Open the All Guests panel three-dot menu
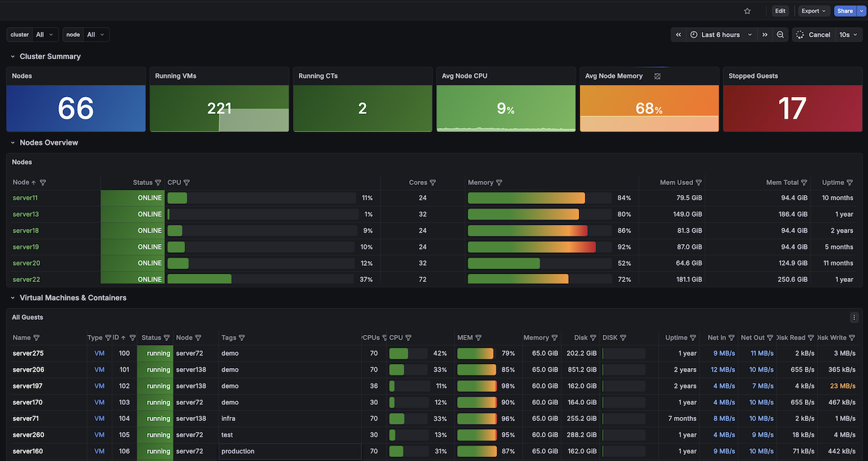 pyautogui.click(x=854, y=317)
